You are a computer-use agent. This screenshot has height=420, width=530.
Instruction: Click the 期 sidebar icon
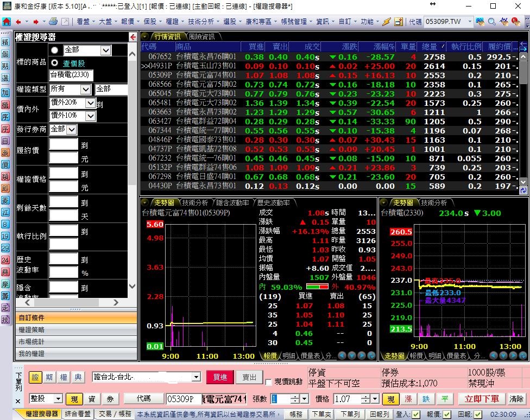click(5, 66)
